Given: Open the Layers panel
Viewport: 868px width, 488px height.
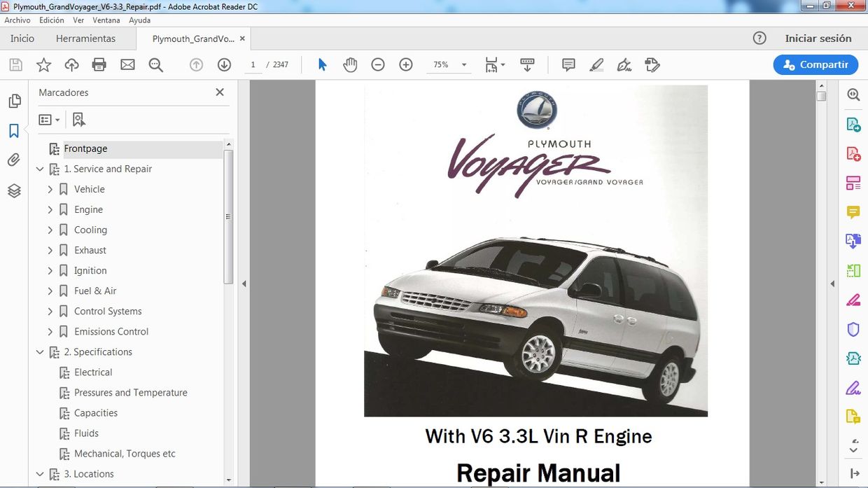Looking at the screenshot, I should click(14, 190).
